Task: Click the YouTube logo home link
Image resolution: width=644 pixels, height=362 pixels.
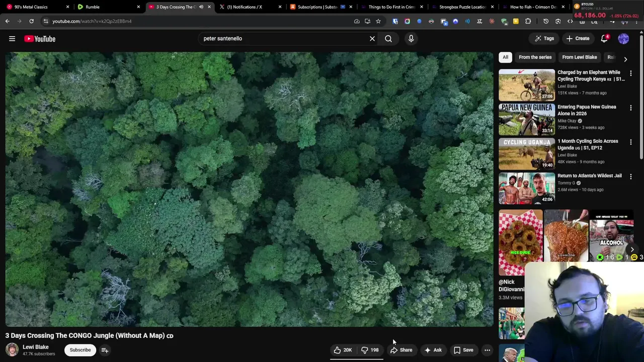Action: [x=40, y=39]
